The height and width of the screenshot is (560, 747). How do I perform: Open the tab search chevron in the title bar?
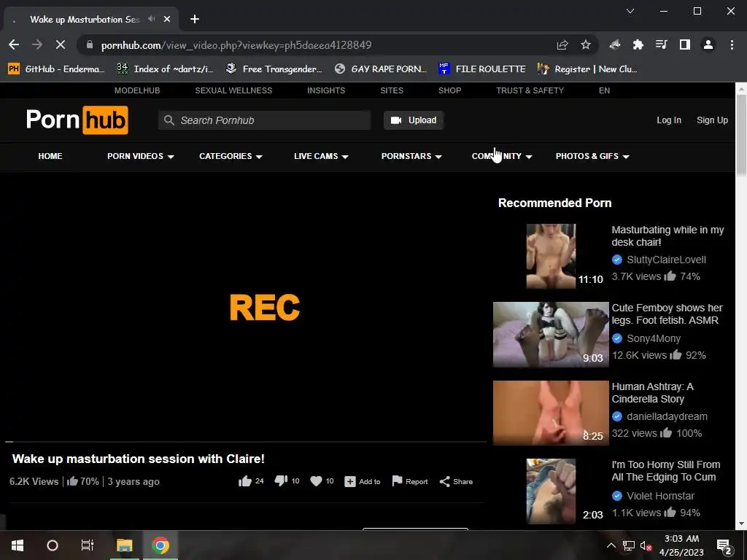[630, 11]
